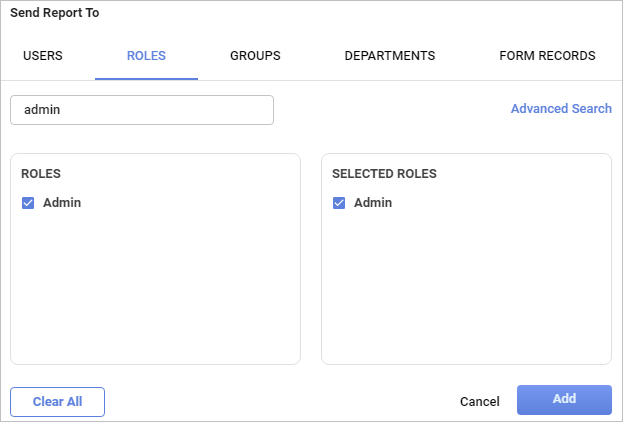Switch to the USERS tab
This screenshot has width=623, height=422.
click(x=43, y=56)
